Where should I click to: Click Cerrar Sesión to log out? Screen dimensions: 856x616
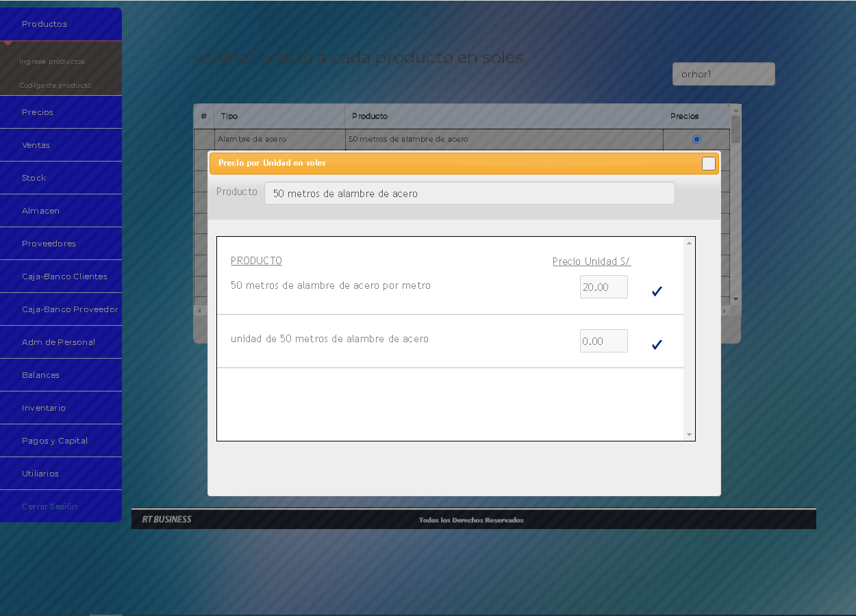tap(49, 506)
